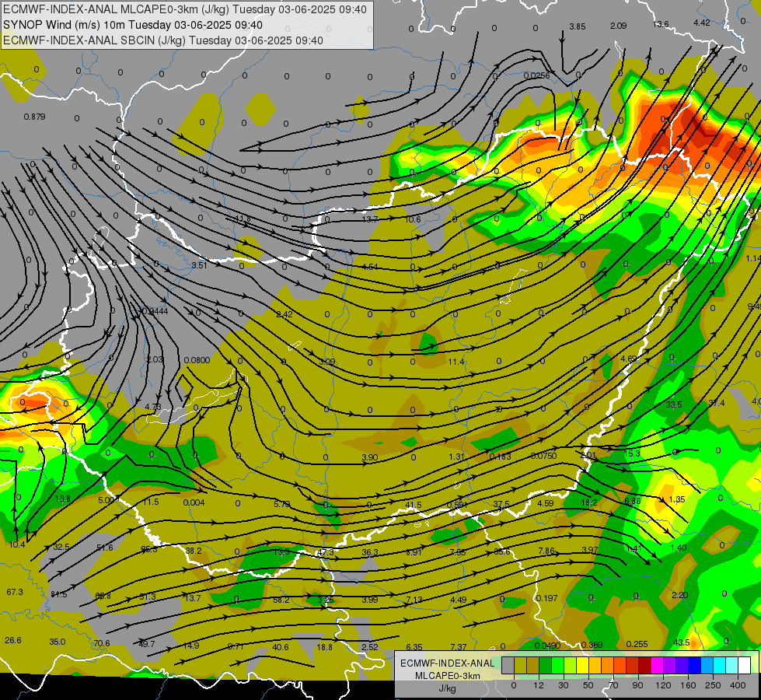Click the map value '15.3'
761x700 pixels.
pyautogui.click(x=632, y=453)
